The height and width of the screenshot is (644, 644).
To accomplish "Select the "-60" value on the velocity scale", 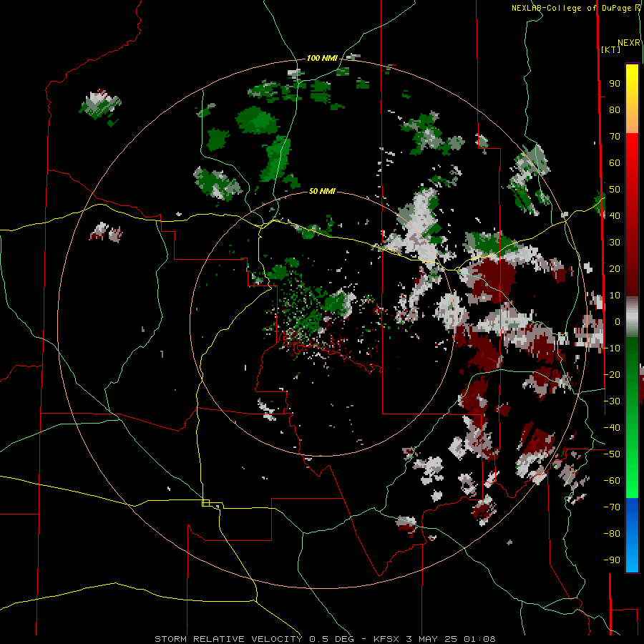I will pos(612,481).
